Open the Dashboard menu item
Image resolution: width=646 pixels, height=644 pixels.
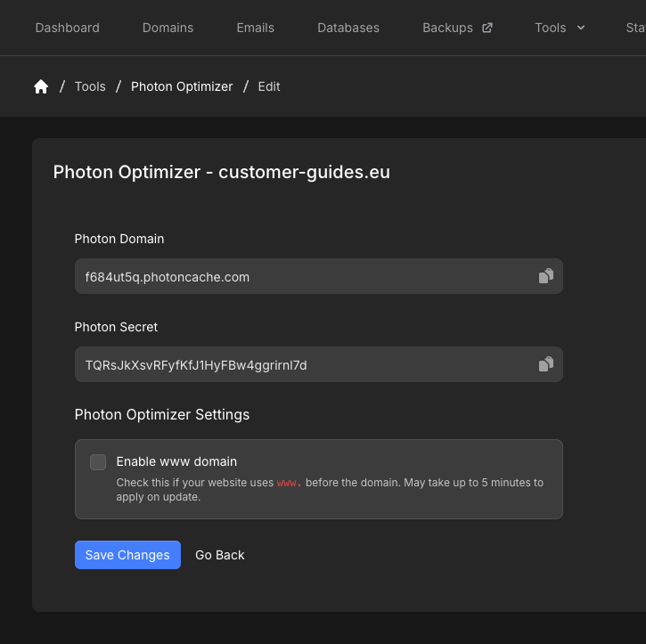coord(67,28)
